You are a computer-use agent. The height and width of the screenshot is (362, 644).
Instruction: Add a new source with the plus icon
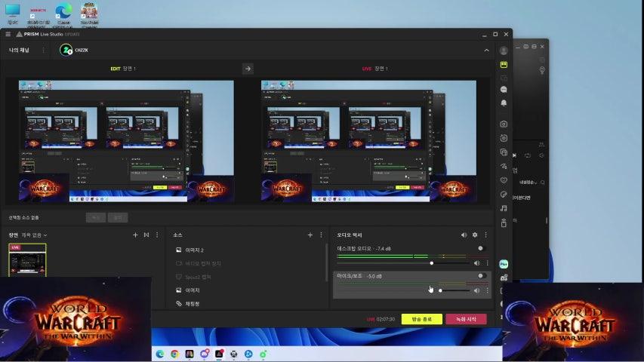310,235
